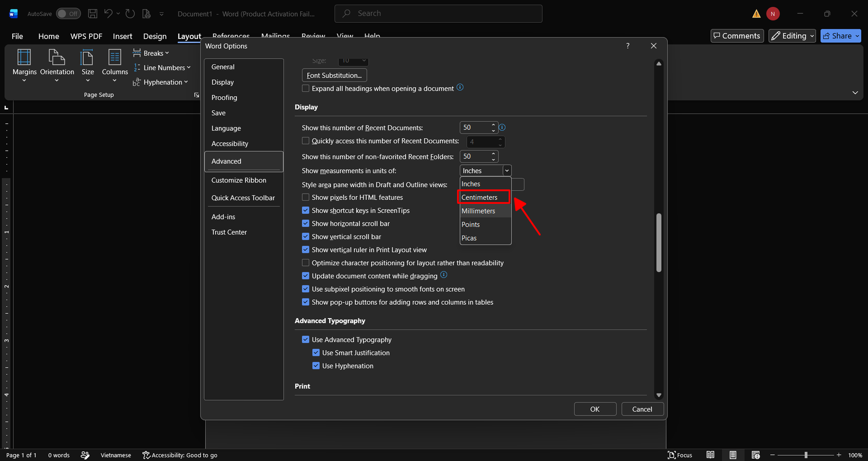Select Millimeters from units list

(485, 211)
